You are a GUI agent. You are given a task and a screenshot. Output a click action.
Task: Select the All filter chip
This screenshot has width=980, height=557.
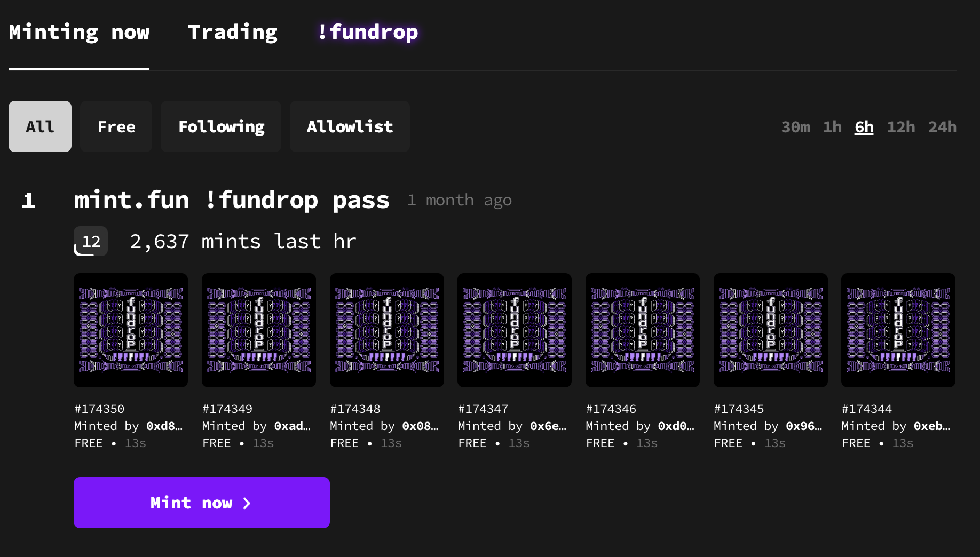(39, 126)
